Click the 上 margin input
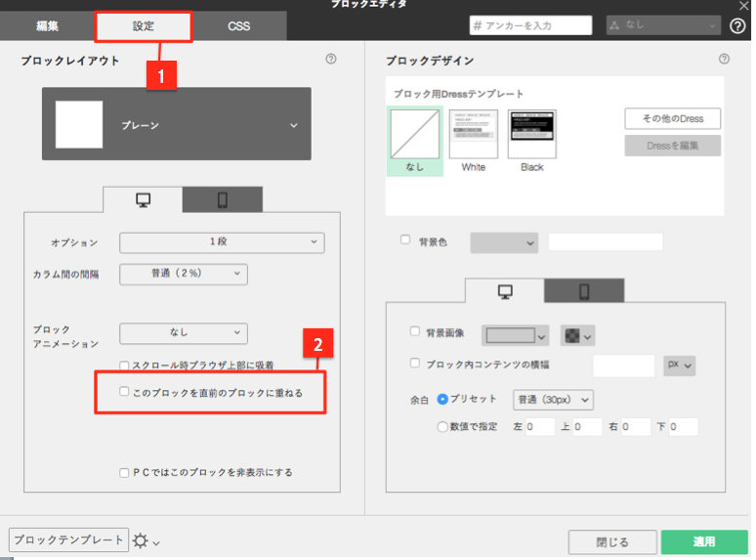The width and height of the screenshot is (756, 560). click(588, 427)
